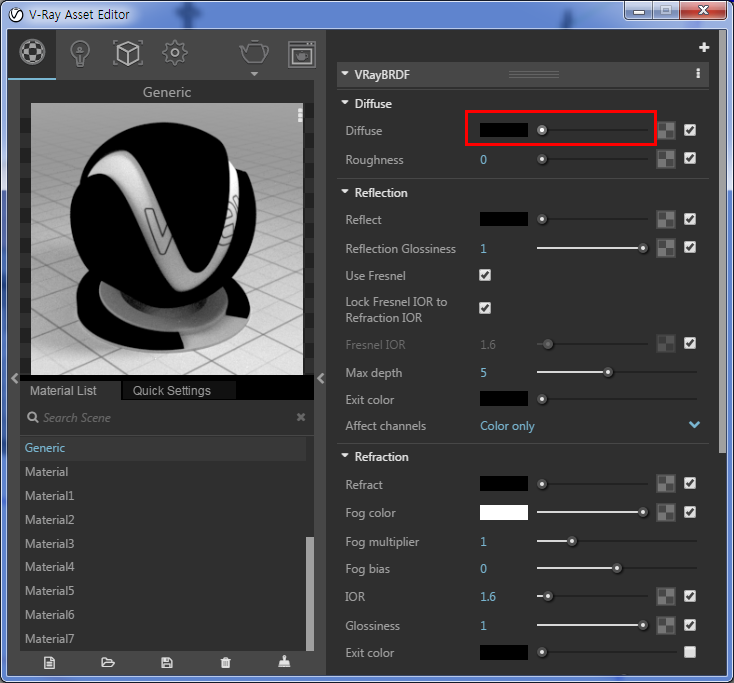The image size is (734, 683).
Task: Disable the Use Fresnel checkbox
Action: coord(485,275)
